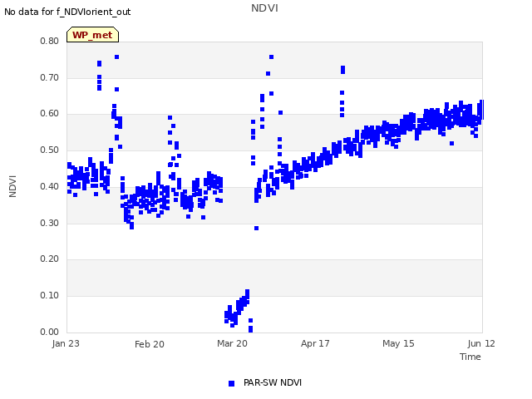
Task: Click the 0.80 y-axis tick value
Action: click(x=50, y=41)
